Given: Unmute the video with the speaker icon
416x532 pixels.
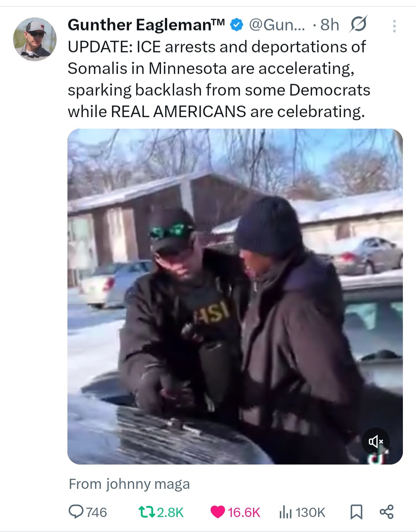Looking at the screenshot, I should click(x=376, y=441).
